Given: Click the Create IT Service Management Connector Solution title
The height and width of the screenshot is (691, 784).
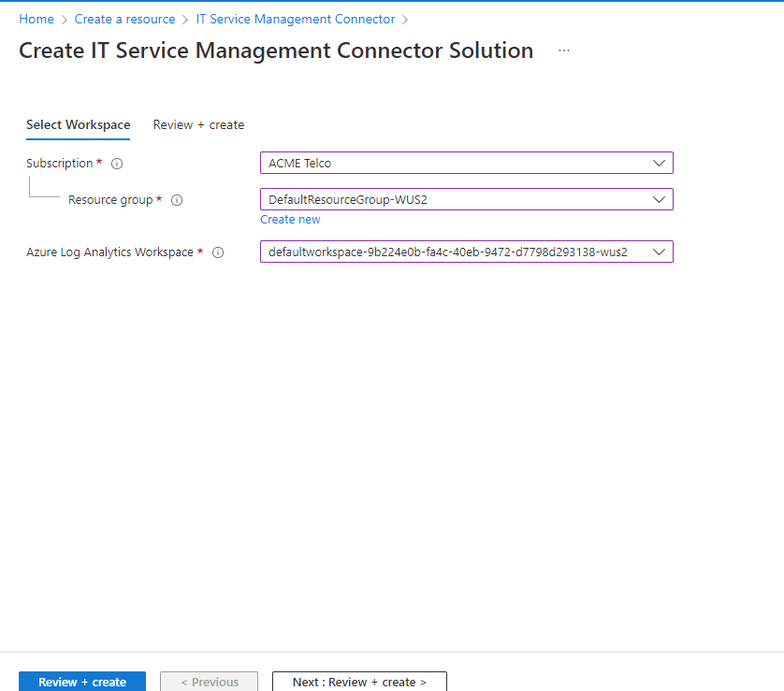Looking at the screenshot, I should (276, 50).
